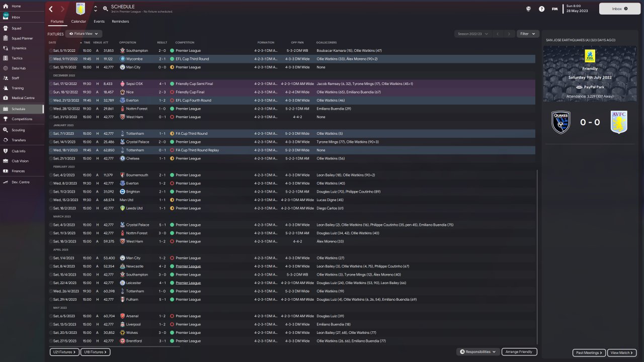The width and height of the screenshot is (644, 362).
Task: Go to next season with right chevron
Action: [x=509, y=34]
